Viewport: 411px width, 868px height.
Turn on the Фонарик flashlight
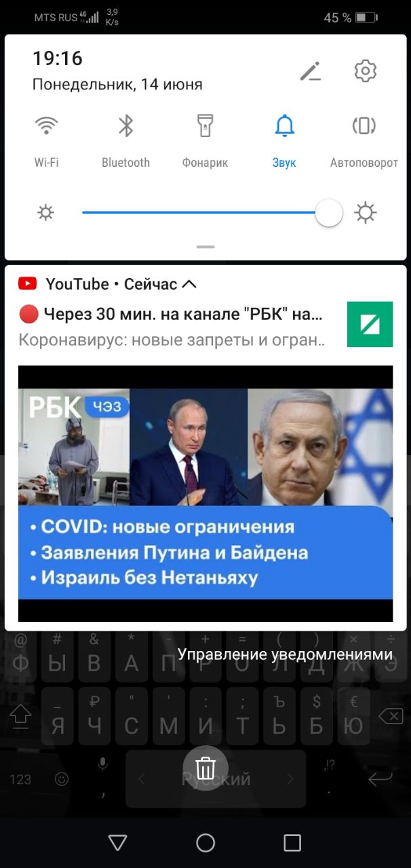(205, 125)
